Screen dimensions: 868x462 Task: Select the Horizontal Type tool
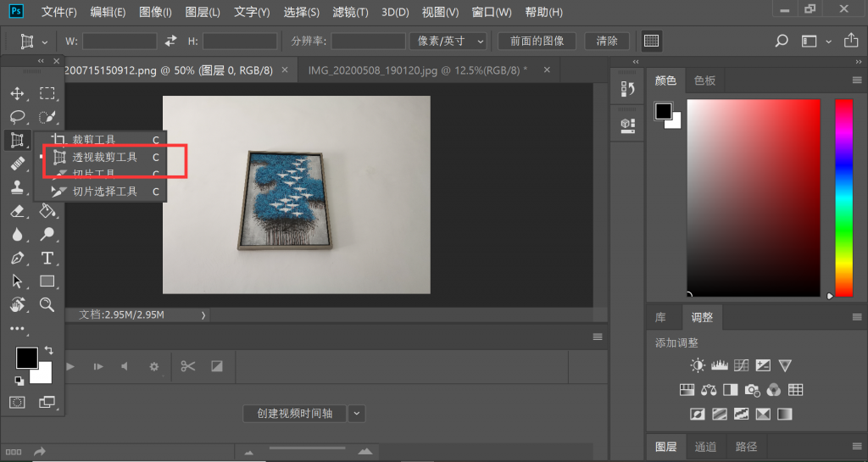coord(47,258)
